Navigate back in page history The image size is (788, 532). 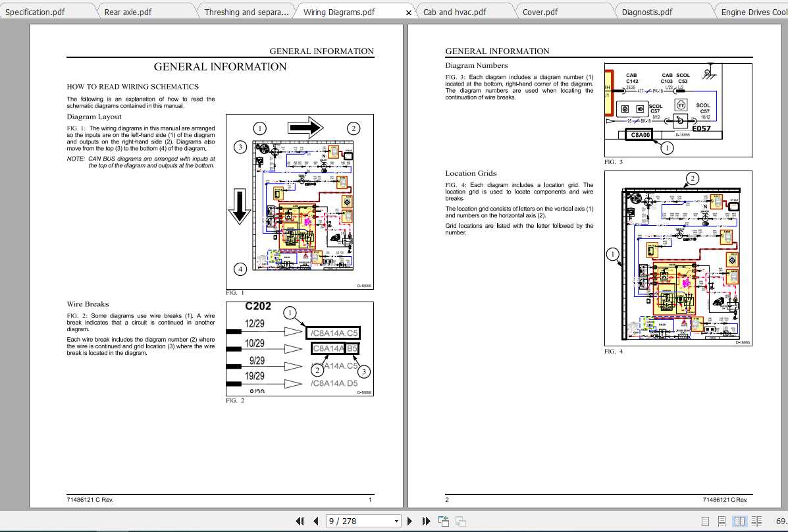[x=442, y=521]
